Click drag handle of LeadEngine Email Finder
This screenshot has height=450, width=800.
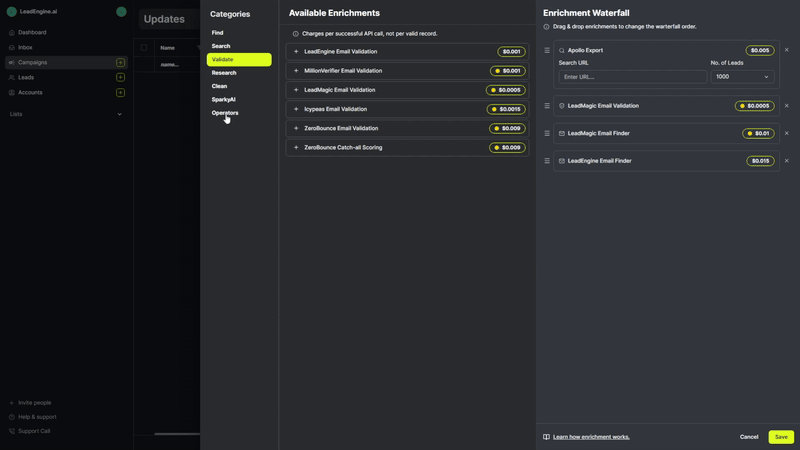pos(547,161)
